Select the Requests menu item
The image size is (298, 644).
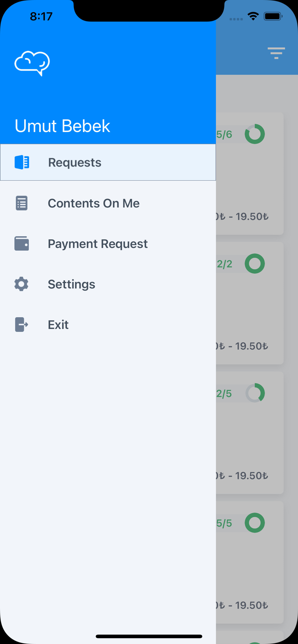[108, 162]
